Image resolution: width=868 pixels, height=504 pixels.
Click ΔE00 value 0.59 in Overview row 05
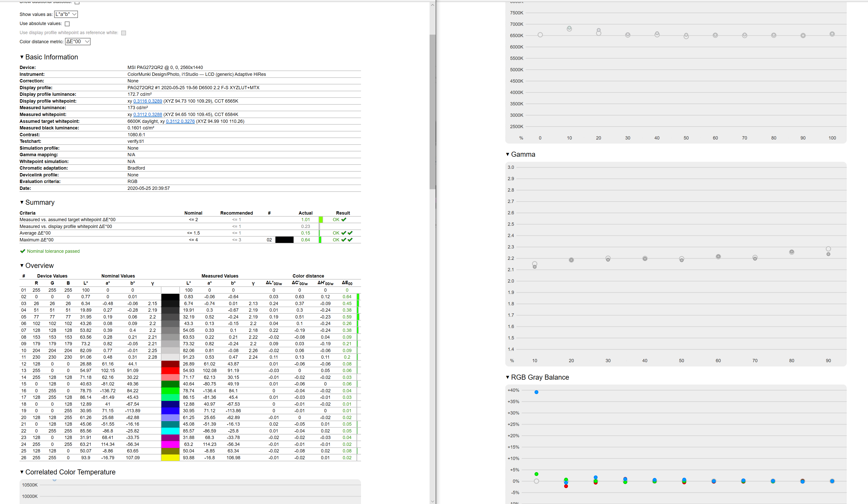(x=347, y=317)
